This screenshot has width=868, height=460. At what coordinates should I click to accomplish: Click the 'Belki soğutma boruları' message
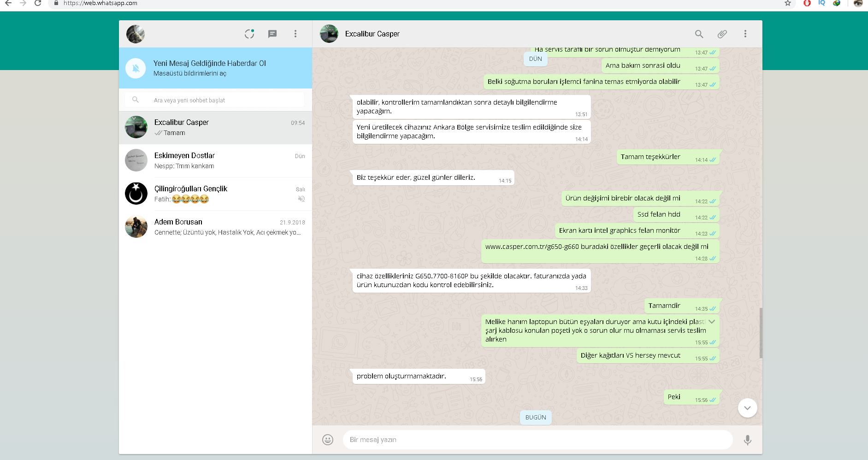(602, 82)
